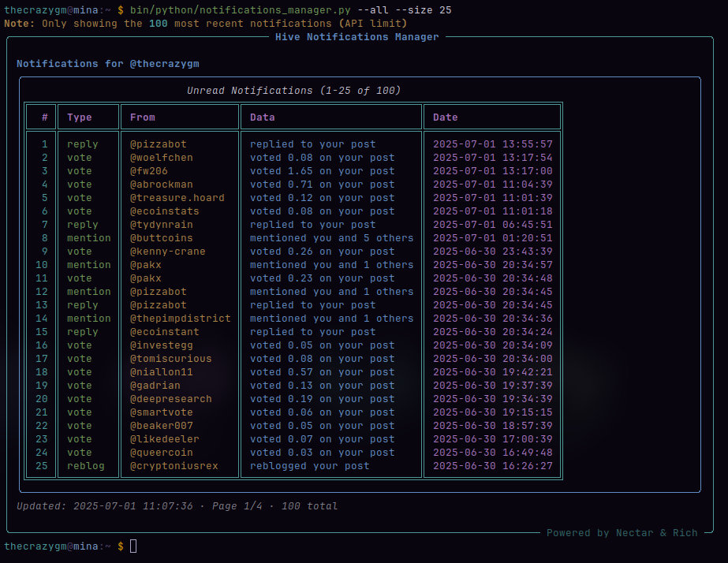Select the From column header

pyautogui.click(x=143, y=117)
